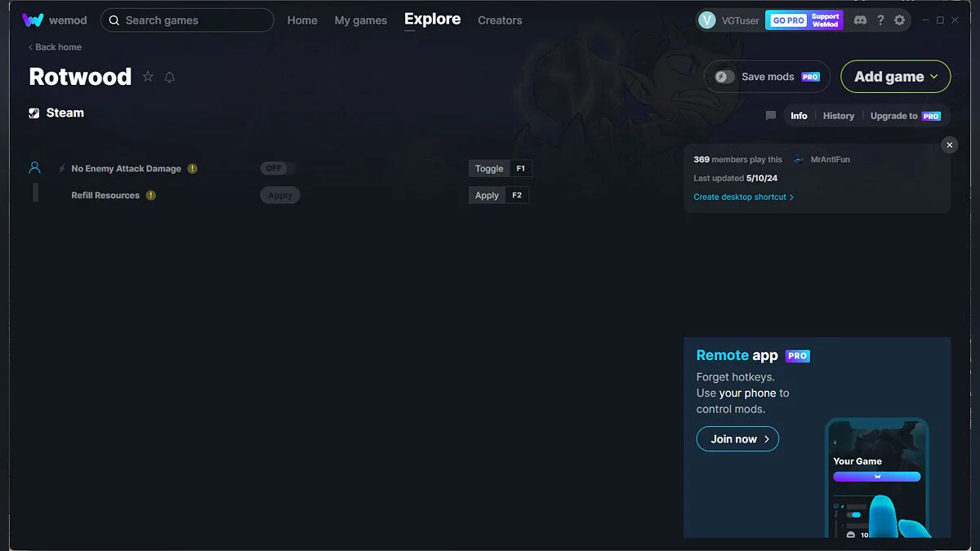Go to the Home tab
Viewport: 980px width, 551px height.
302,20
